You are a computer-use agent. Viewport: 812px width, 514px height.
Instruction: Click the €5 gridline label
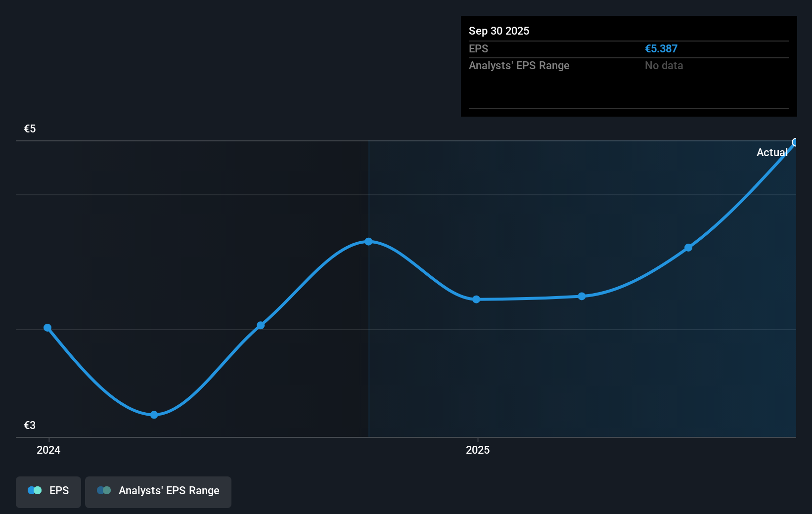click(x=29, y=128)
